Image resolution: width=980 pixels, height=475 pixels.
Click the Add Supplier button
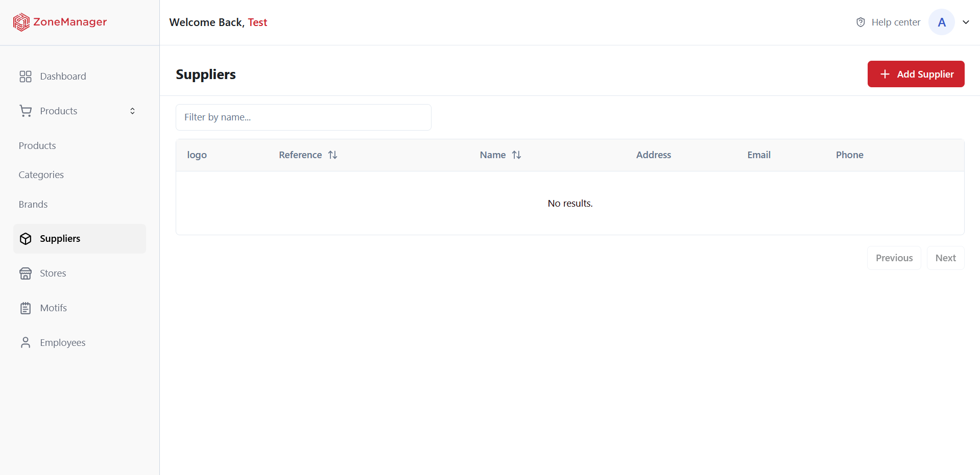pos(916,74)
